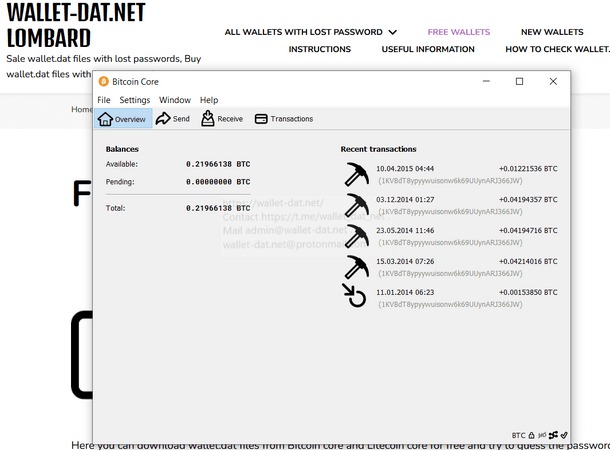Open the Useful Information page link
The image size is (610, 450).
point(428,49)
